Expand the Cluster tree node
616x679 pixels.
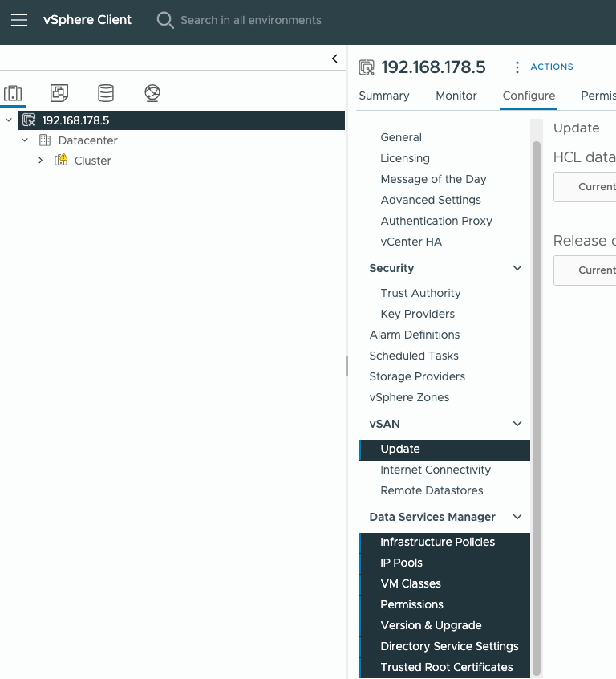(40, 161)
